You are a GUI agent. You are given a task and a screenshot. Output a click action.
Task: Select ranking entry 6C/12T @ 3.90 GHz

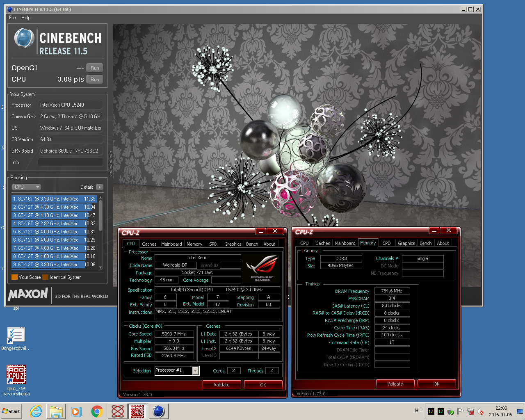[x=54, y=265]
